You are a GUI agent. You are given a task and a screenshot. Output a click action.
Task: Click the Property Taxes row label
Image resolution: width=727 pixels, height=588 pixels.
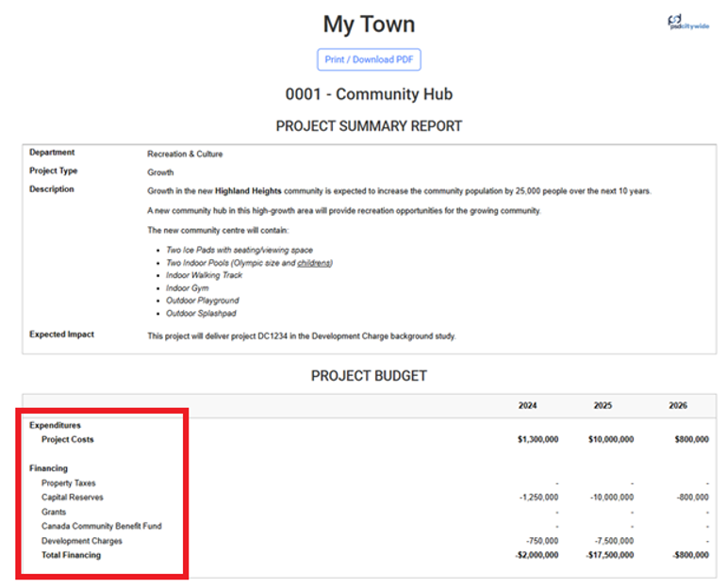click(69, 483)
